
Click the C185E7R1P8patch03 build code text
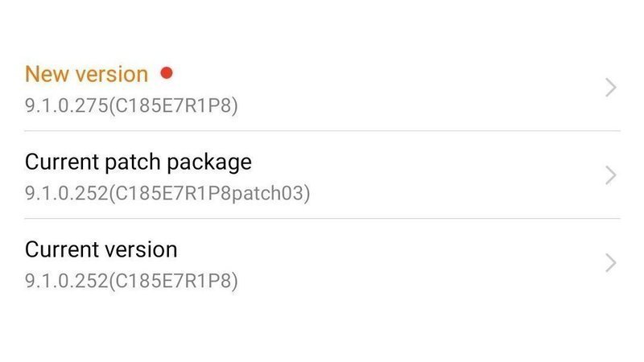[x=210, y=194]
